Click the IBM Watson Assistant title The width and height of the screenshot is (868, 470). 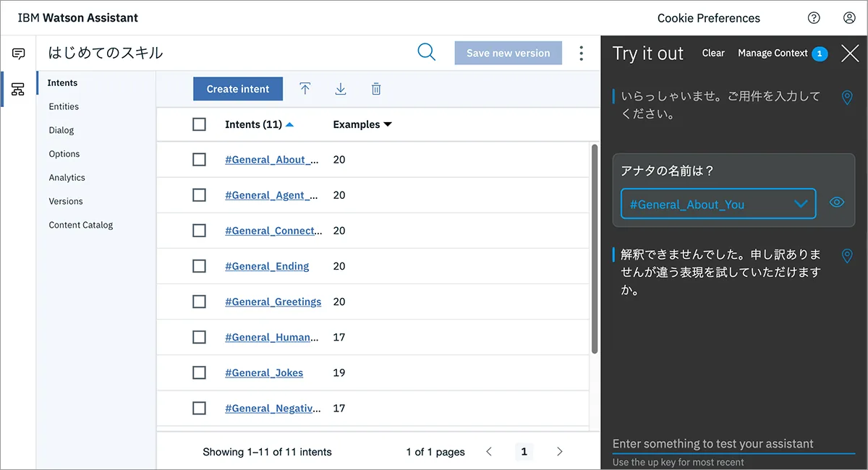click(x=78, y=18)
